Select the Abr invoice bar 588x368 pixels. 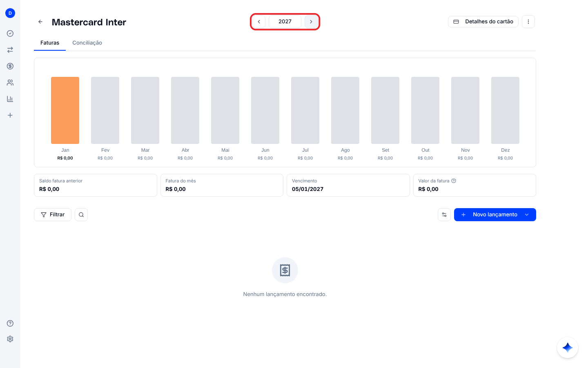point(185,110)
